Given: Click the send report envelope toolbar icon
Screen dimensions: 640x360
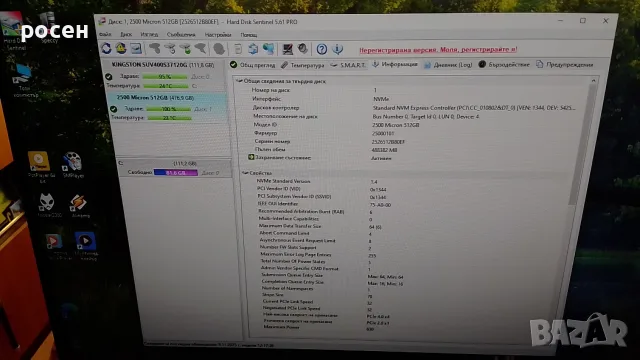Looking at the screenshot, I should click(136, 49).
